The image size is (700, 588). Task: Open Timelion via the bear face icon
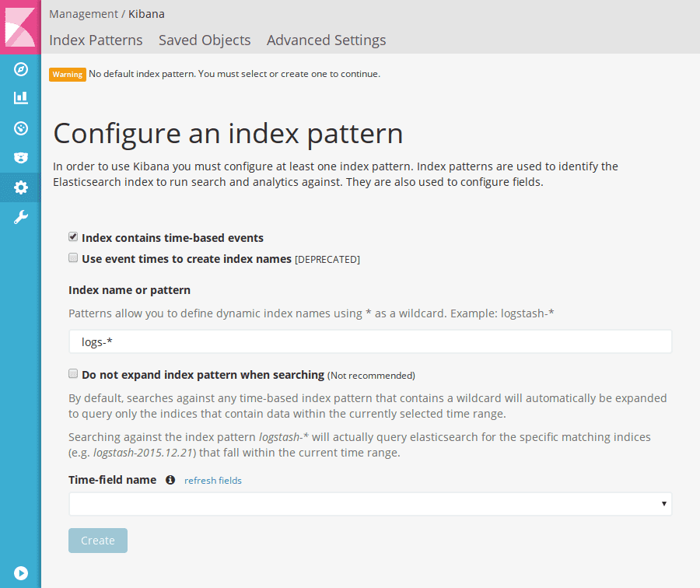20,158
